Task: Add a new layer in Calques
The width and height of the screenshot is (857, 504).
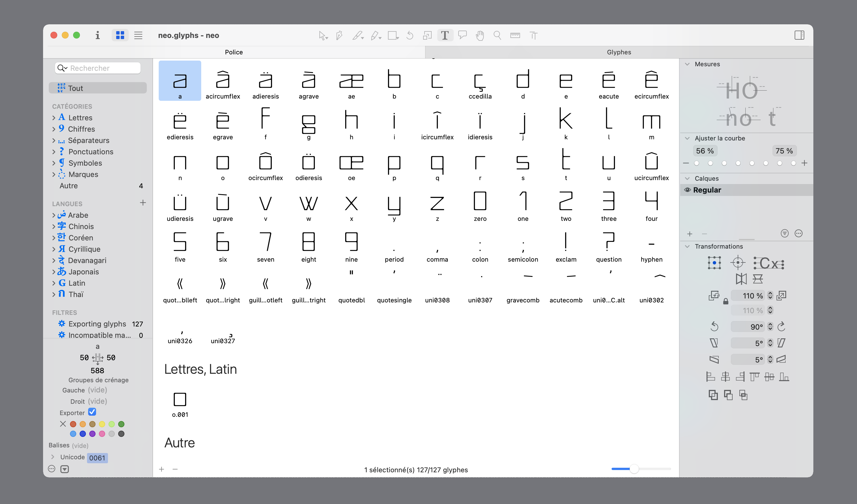Action: pos(690,234)
